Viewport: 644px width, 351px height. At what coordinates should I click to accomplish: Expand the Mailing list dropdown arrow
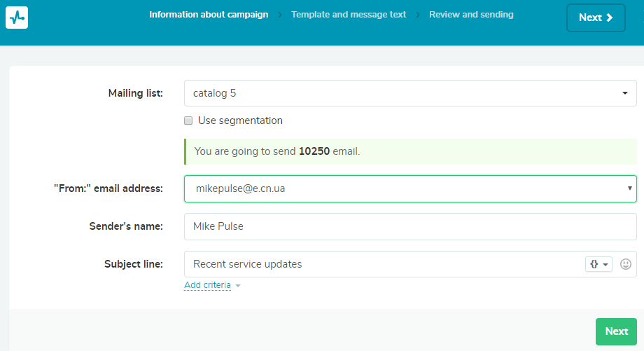[x=624, y=93]
